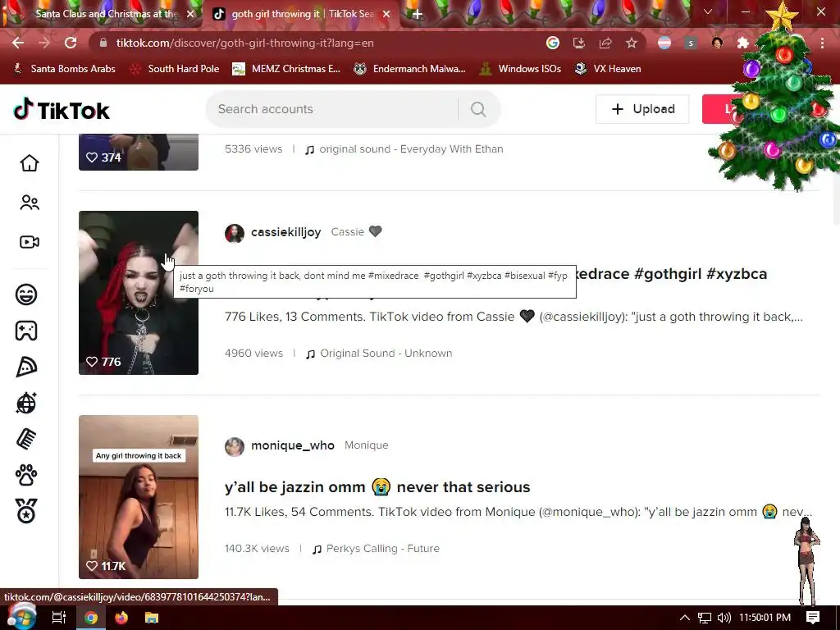Click the address bar URL
Viewport: 840px width, 630px height.
point(245,43)
